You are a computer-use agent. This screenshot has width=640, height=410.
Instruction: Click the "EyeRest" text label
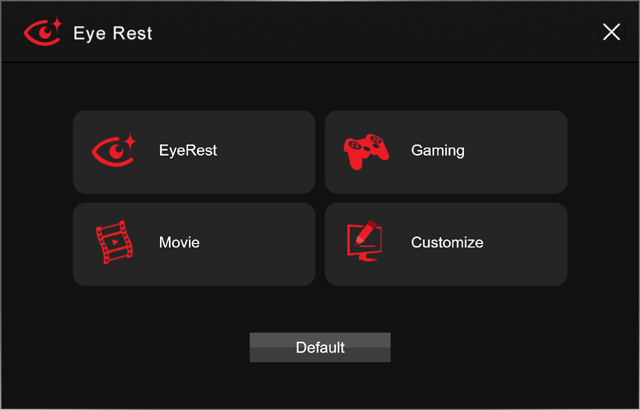click(188, 151)
